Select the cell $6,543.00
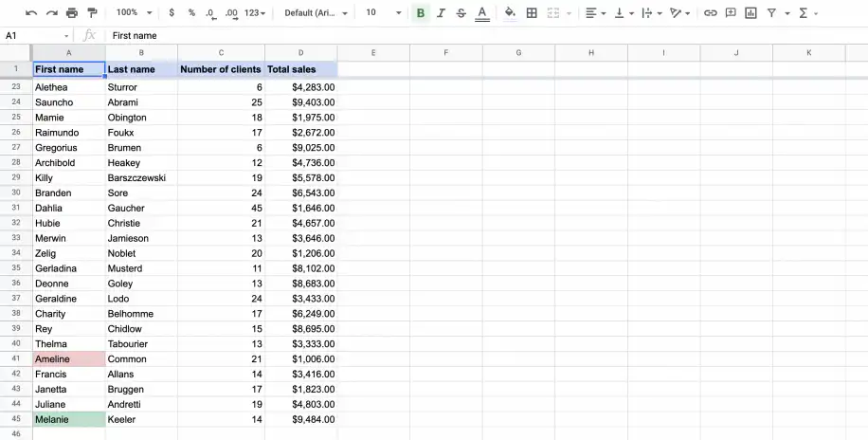The image size is (868, 440). pos(300,192)
